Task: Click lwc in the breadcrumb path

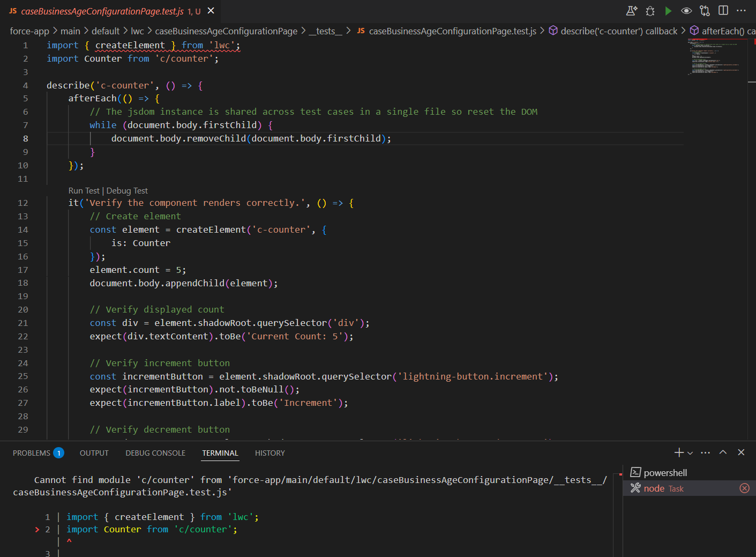Action: click(137, 31)
